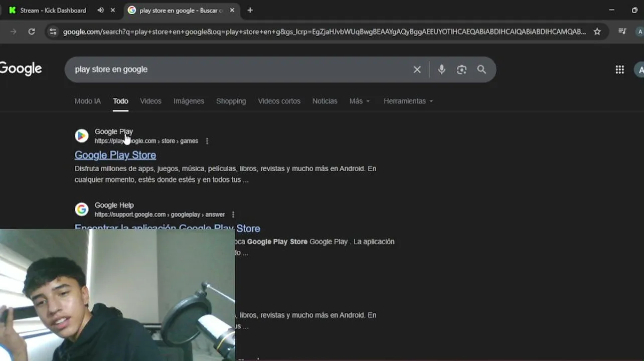Click the webcam overlay video
The height and width of the screenshot is (361, 644).
117,295
